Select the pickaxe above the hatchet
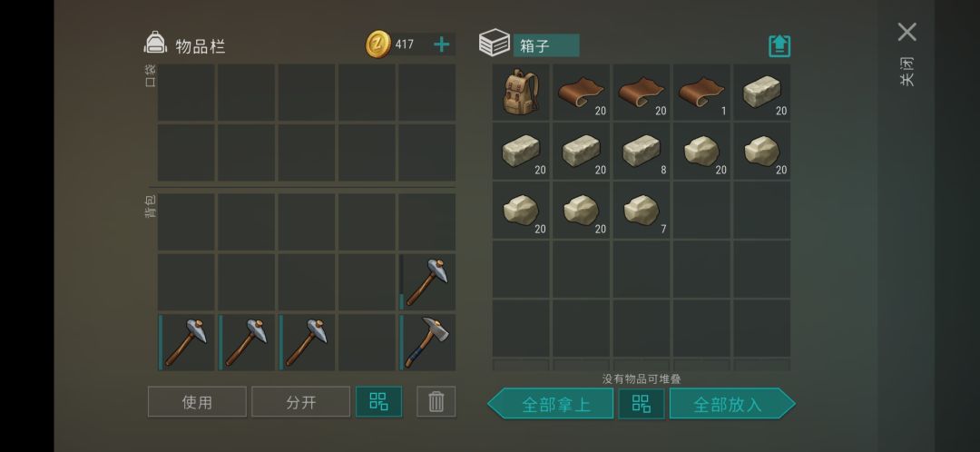 [427, 282]
